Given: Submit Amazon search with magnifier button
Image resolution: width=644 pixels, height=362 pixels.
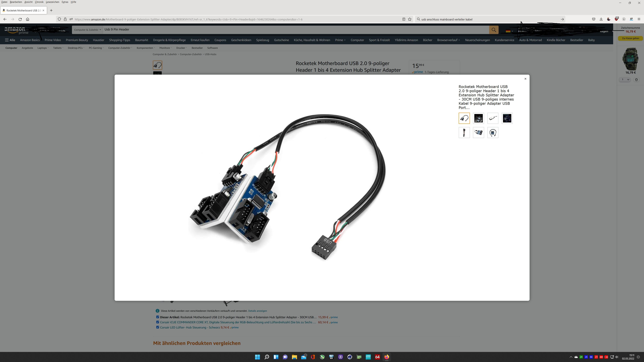Looking at the screenshot, I should coord(494,30).
